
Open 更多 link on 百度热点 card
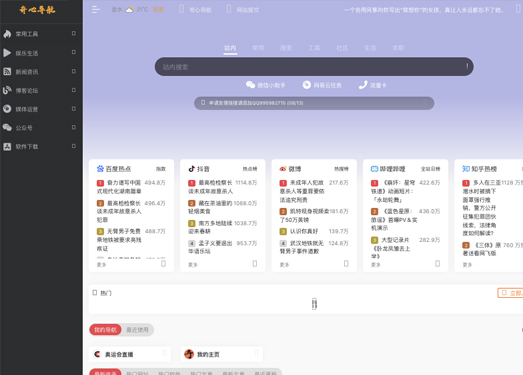point(101,265)
